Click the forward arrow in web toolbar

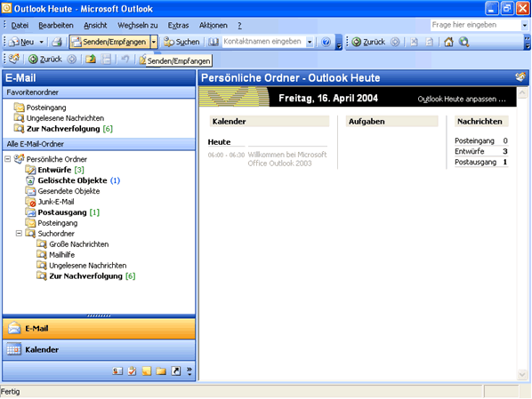coord(395,42)
